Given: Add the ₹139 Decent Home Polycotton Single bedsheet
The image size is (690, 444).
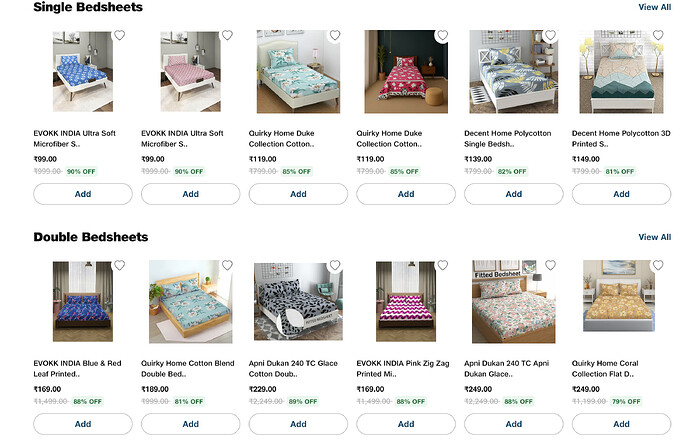Looking at the screenshot, I should click(513, 194).
